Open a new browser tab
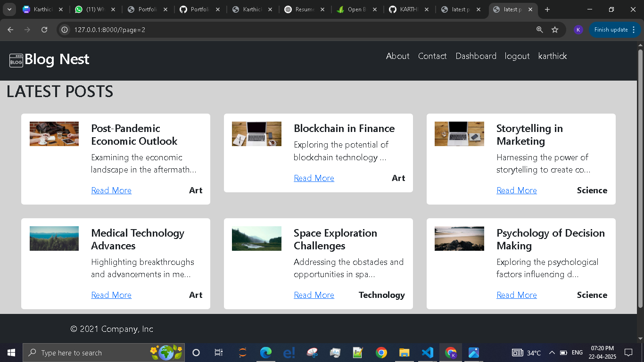 point(547,9)
